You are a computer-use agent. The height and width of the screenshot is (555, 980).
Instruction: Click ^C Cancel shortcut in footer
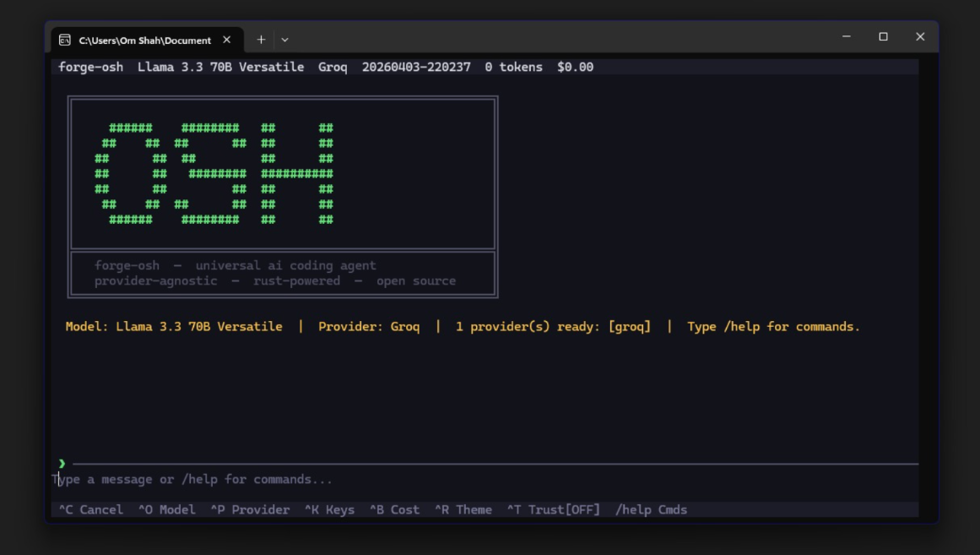[x=90, y=510]
